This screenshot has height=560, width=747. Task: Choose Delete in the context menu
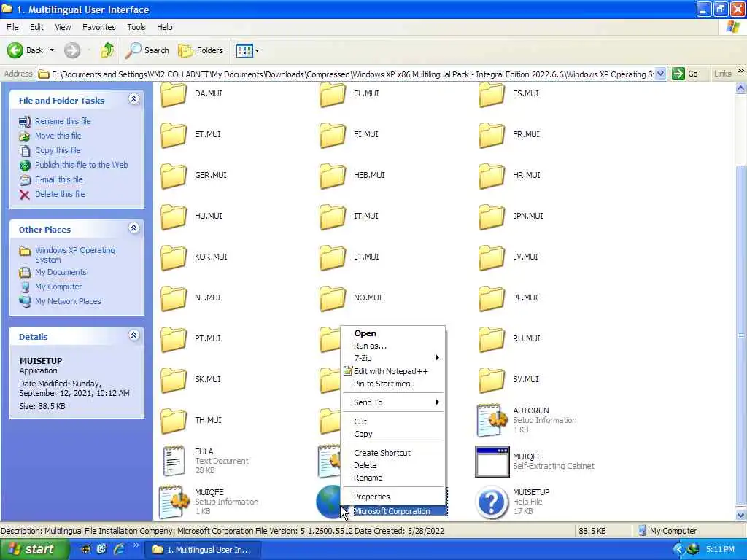[x=393, y=465]
